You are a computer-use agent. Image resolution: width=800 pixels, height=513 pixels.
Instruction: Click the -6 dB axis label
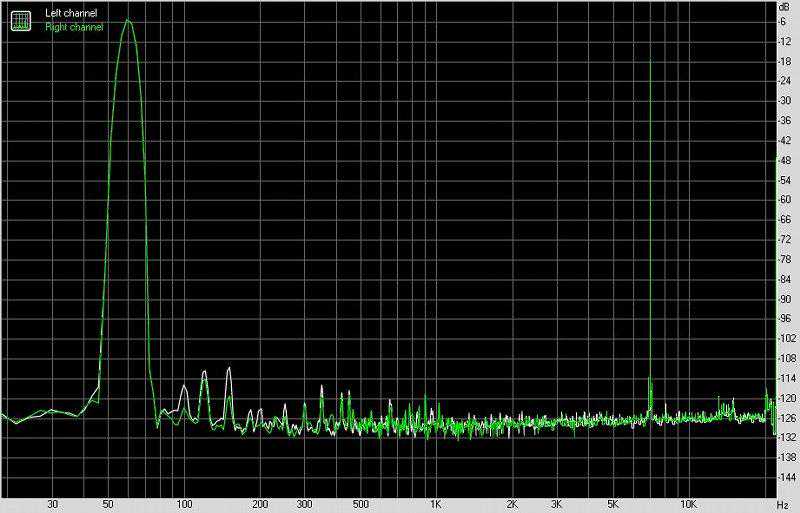(783, 21)
